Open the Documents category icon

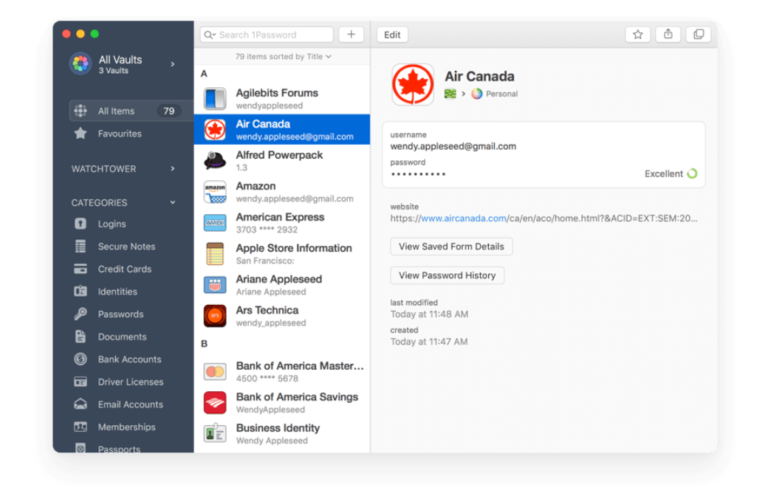pos(80,336)
